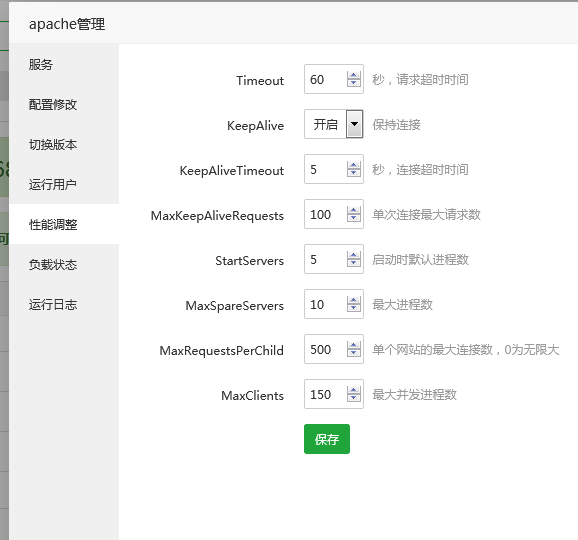Select the KeepAlive 开启 combo box
The width and height of the screenshot is (578, 540).
(334, 124)
